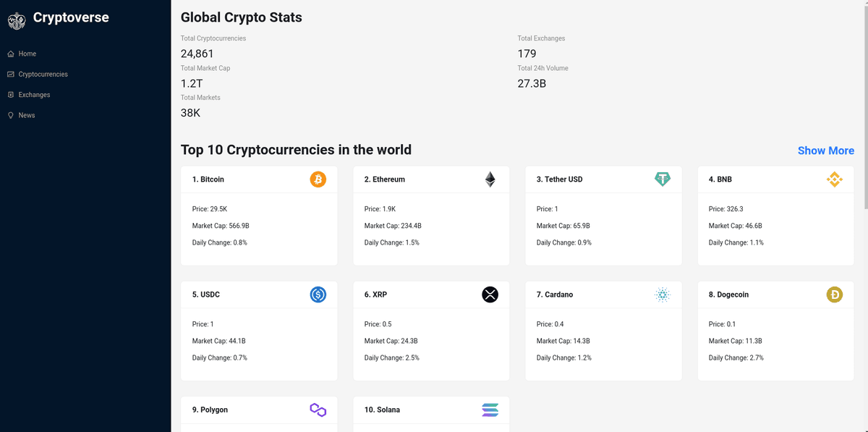Click Dogecoin's Market Cap: 11.3B text
Viewport: 868px width, 432px height.
pyautogui.click(x=736, y=341)
